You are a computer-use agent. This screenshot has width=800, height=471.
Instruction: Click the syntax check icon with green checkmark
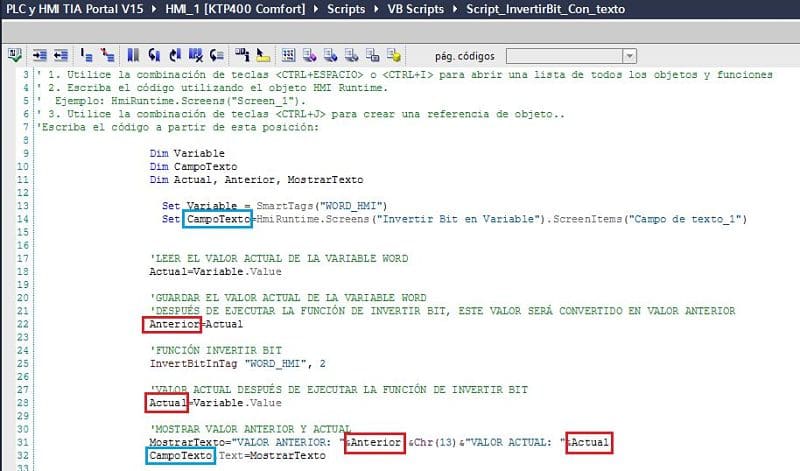point(15,55)
